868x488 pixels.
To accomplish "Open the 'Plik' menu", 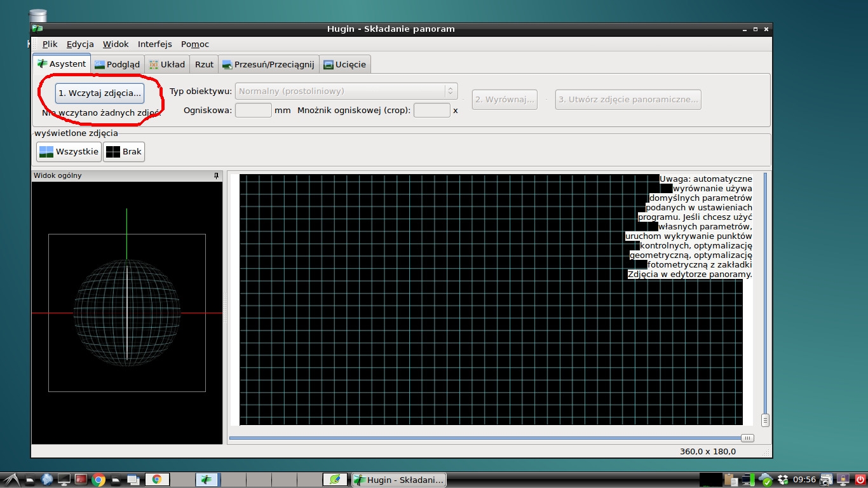I will click(50, 44).
